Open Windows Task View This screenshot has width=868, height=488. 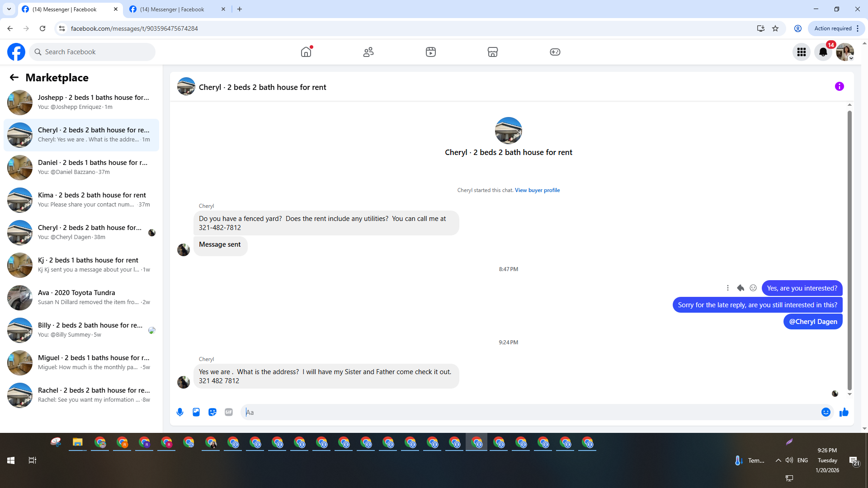click(33, 460)
